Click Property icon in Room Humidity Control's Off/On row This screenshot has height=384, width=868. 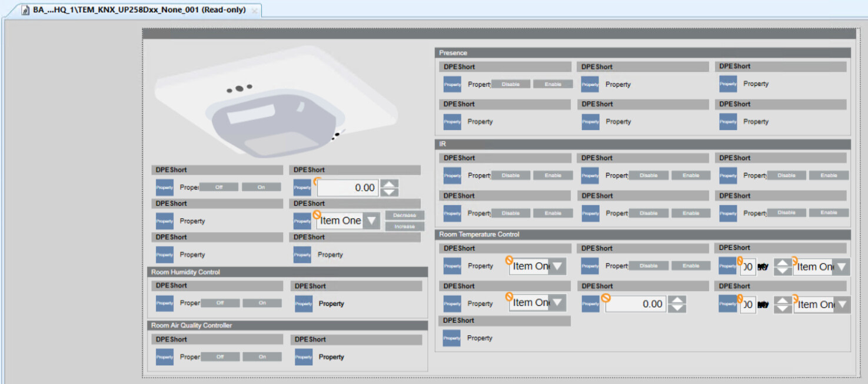(164, 303)
